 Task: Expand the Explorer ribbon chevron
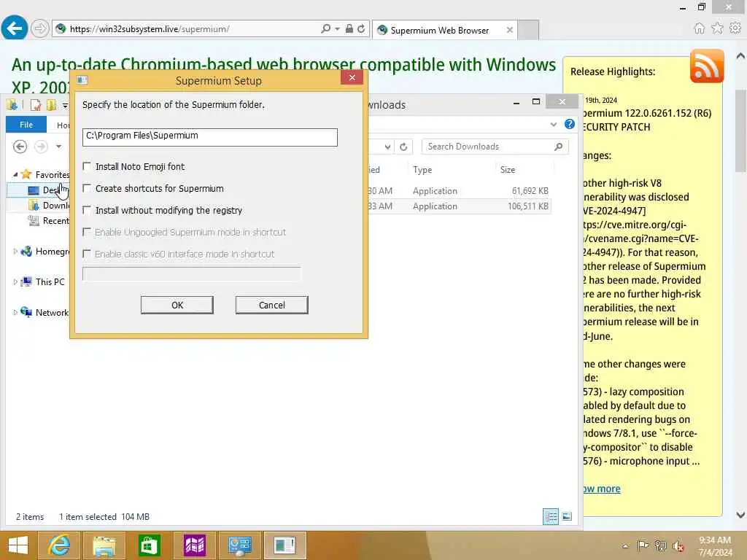(553, 124)
